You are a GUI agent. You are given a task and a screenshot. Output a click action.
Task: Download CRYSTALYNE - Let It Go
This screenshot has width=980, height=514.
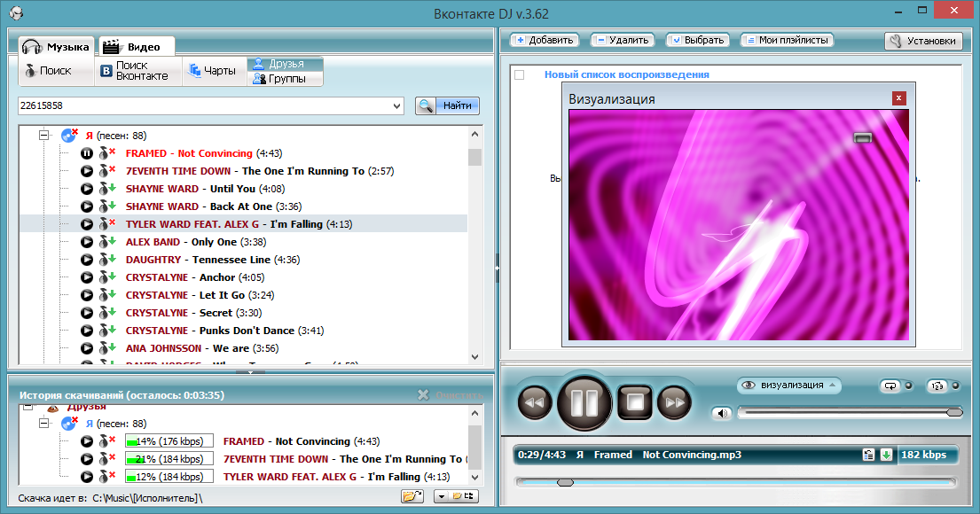[x=107, y=295]
